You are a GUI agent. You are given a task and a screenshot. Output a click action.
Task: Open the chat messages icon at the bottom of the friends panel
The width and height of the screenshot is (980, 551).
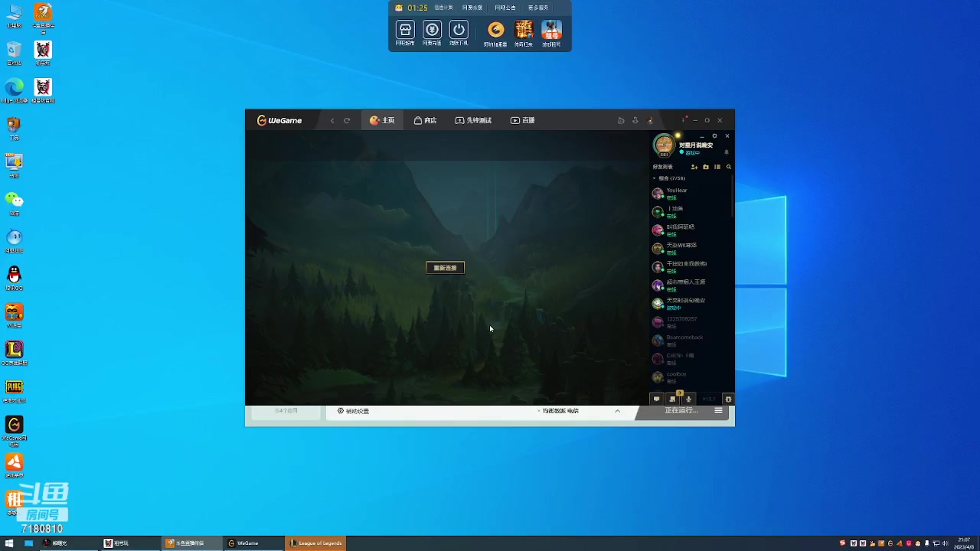tap(656, 399)
